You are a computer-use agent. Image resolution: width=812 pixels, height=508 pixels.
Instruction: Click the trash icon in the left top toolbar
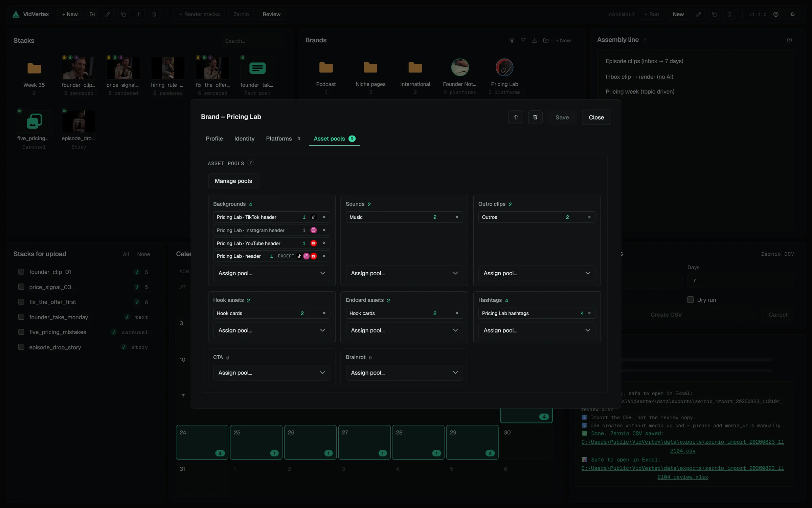(x=154, y=14)
